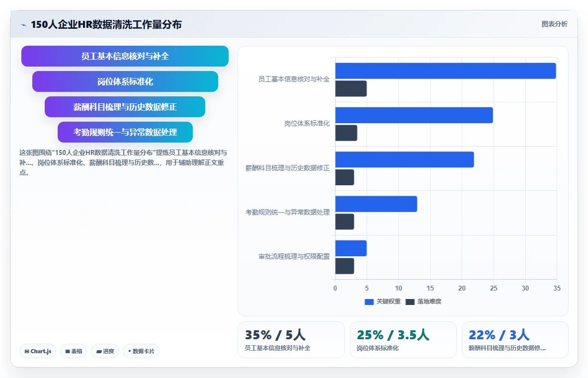
Task: Select the 员工基本信息核对与补全 funnel stage
Action: pos(125,56)
